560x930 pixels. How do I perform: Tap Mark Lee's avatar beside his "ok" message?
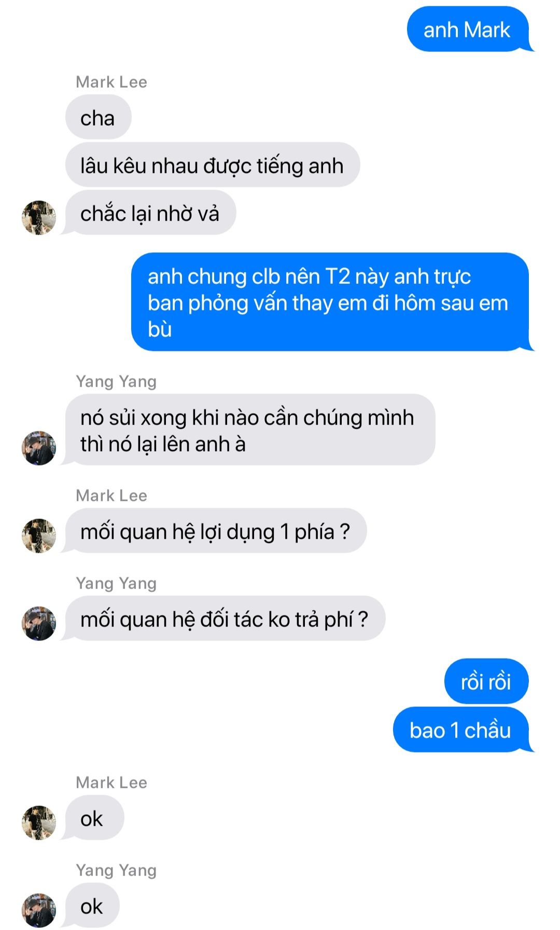pyautogui.click(x=39, y=823)
